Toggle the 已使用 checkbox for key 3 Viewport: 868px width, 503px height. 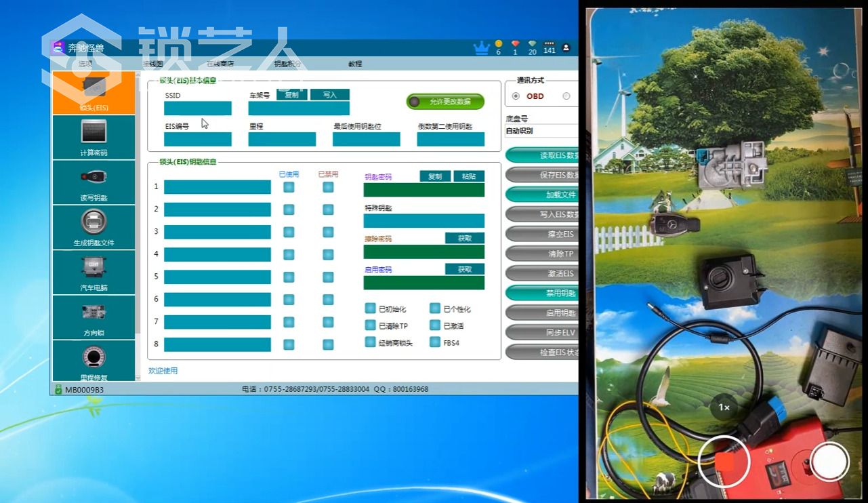point(289,232)
